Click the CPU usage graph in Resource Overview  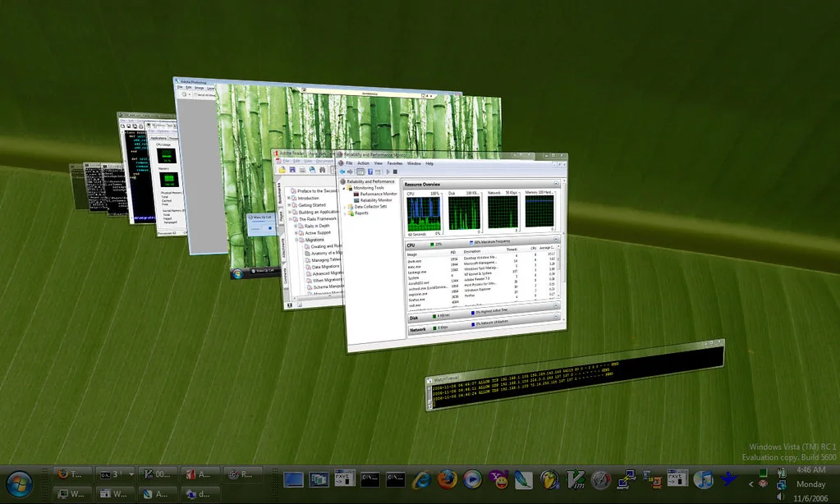tap(423, 213)
